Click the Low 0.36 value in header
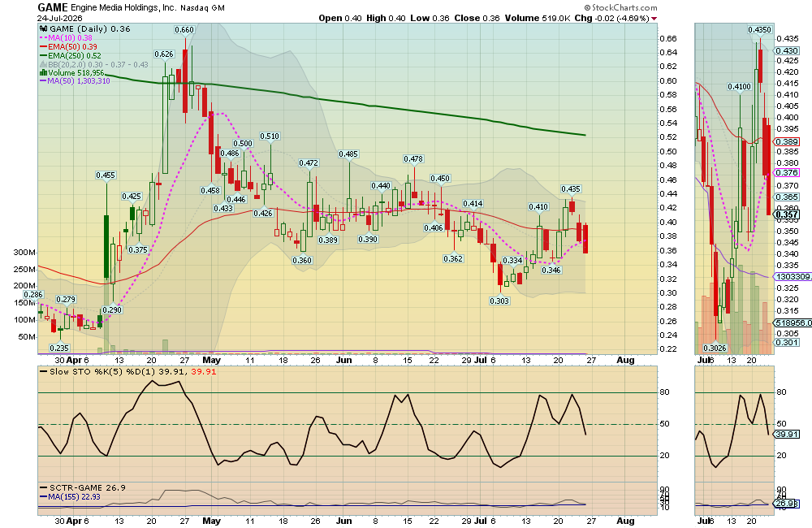 coord(430,18)
